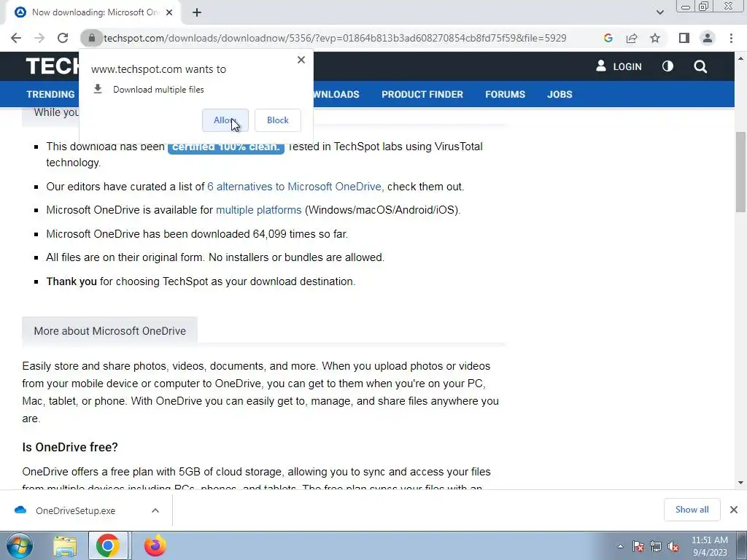Click the scrollbar down arrow
747x560 pixels.
[740, 483]
